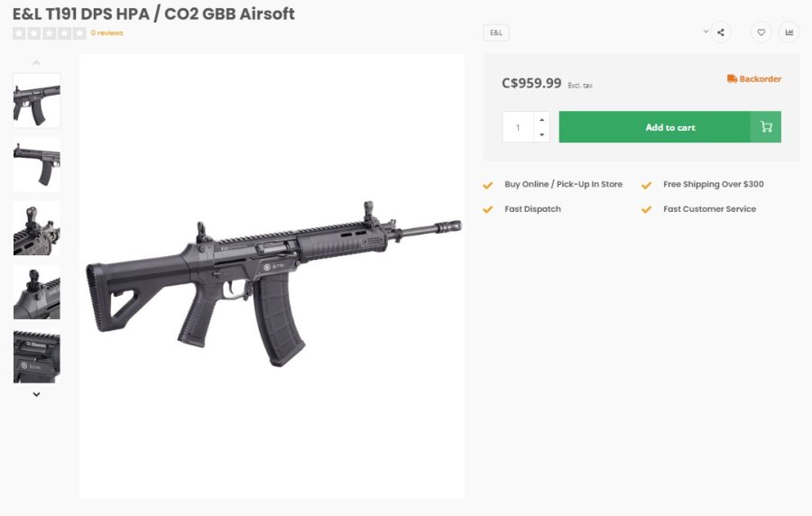The image size is (812, 516).
Task: Add product to wishlist with heart icon
Action: click(761, 32)
